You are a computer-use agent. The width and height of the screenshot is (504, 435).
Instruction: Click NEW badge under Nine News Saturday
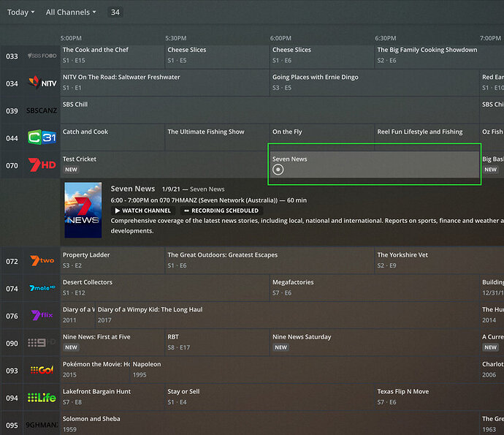280,347
